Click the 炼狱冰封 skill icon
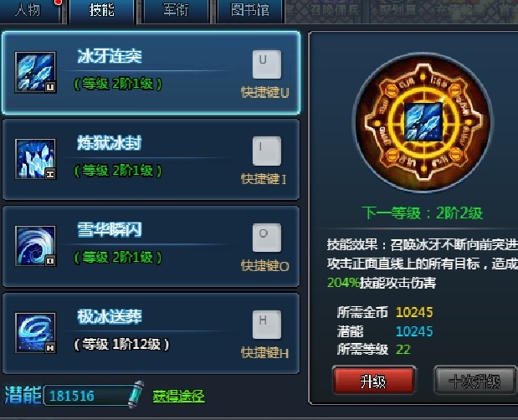The width and height of the screenshot is (518, 420). [35, 159]
